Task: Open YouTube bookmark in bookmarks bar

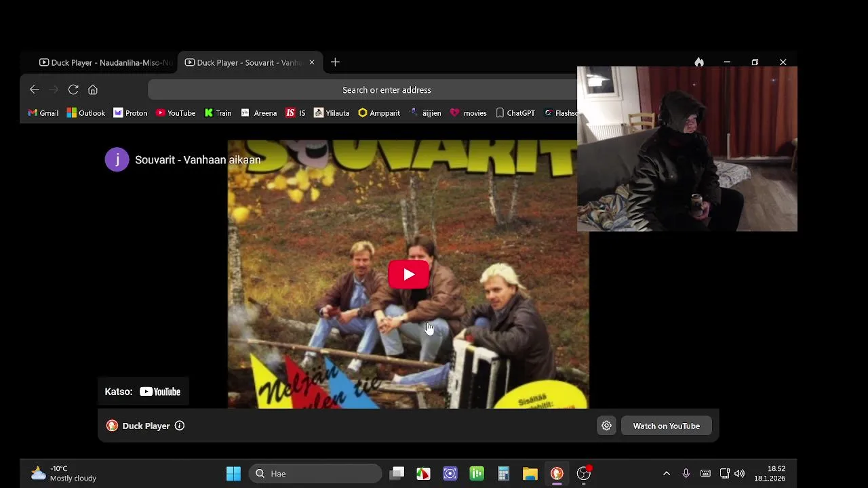Action: coord(176,113)
